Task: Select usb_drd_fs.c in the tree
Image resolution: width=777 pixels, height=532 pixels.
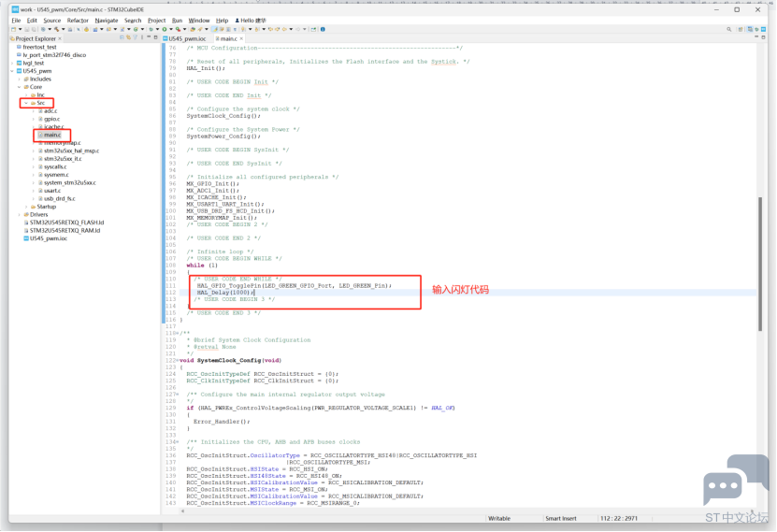Action: coord(60,198)
